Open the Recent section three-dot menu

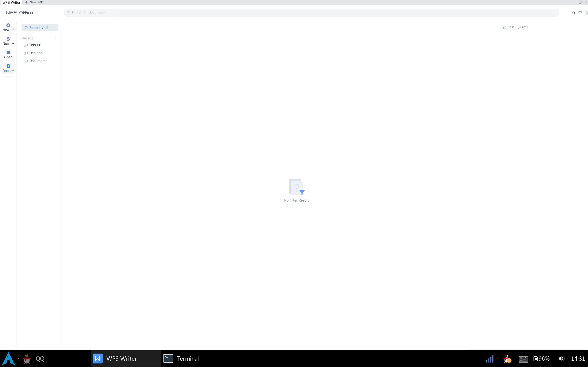55,38
